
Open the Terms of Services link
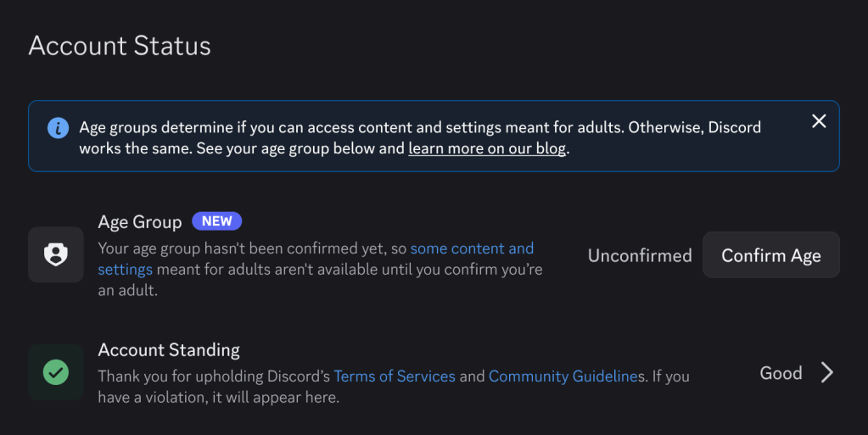coord(395,376)
